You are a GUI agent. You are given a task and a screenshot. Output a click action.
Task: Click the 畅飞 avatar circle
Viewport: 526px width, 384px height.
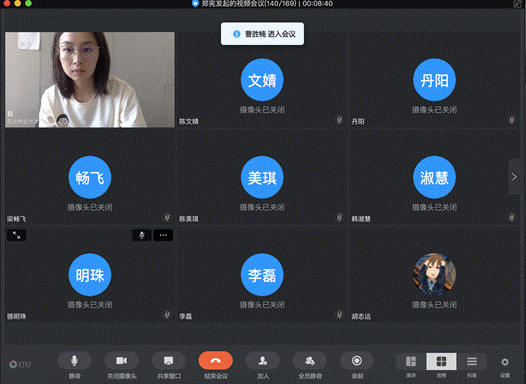click(x=90, y=177)
